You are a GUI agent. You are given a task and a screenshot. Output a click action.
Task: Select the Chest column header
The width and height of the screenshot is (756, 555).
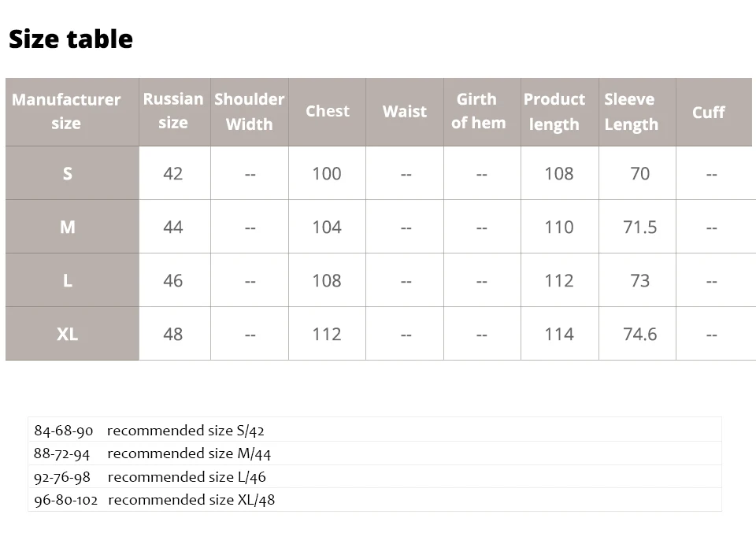pyautogui.click(x=327, y=111)
